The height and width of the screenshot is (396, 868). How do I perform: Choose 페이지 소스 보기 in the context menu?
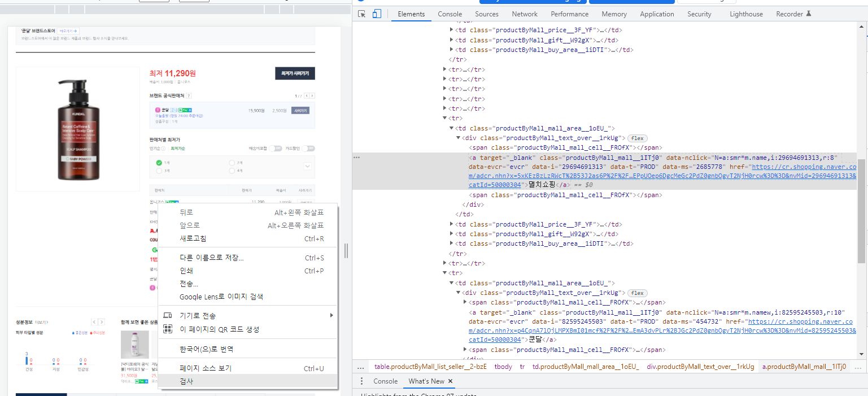(248, 368)
